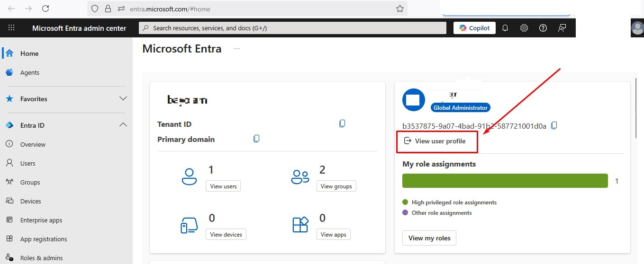The width and height of the screenshot is (644, 264).
Task: Copy the user object ID
Action: (554, 125)
